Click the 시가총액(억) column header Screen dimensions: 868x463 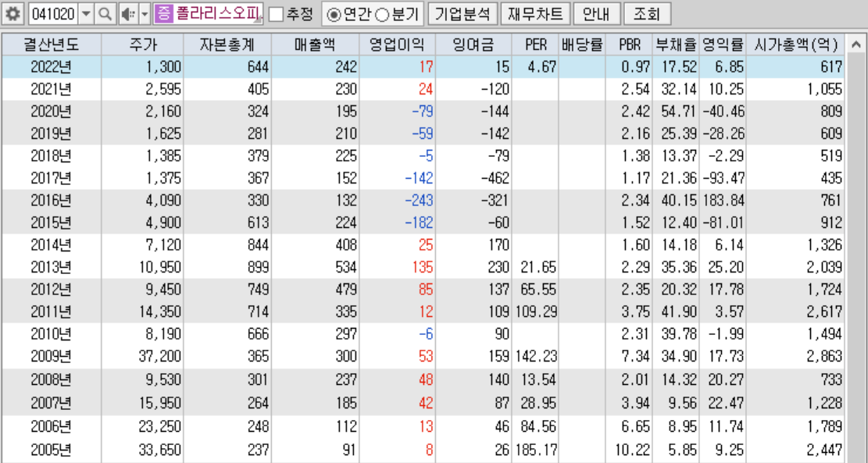click(796, 45)
